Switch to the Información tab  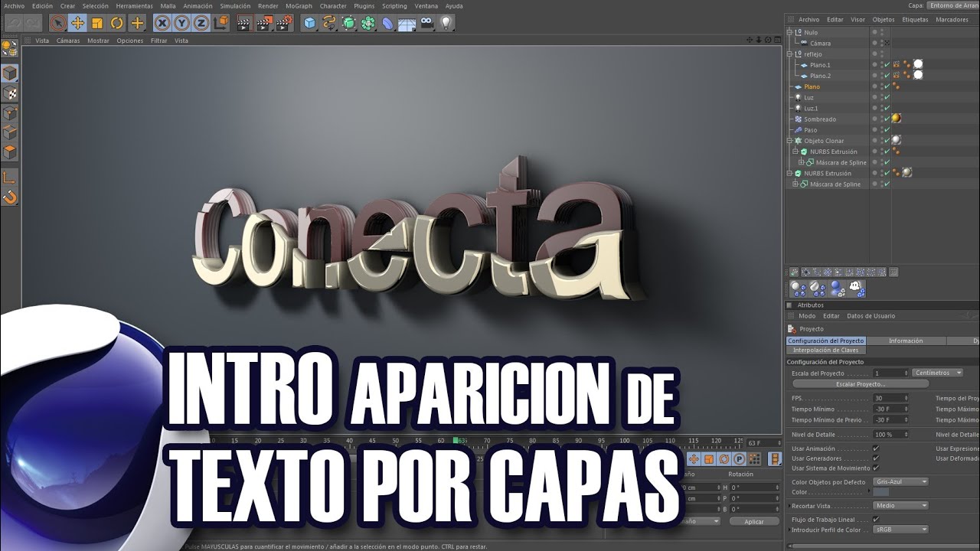906,341
